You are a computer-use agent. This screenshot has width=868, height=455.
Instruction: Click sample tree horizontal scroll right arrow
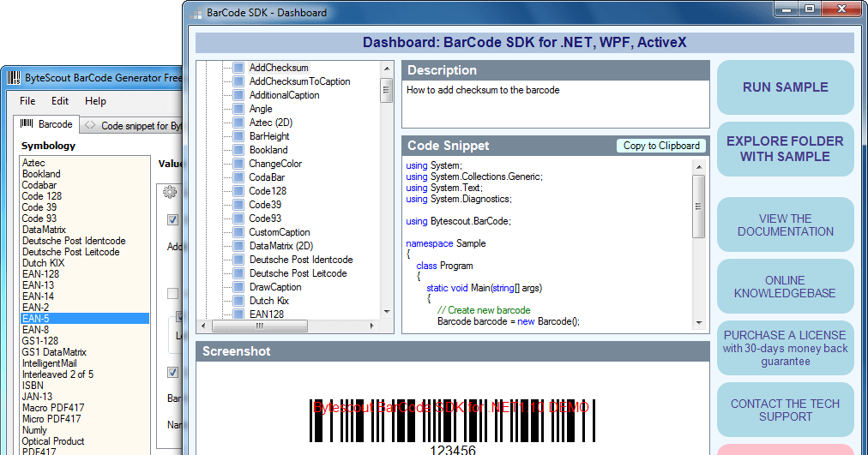click(x=372, y=326)
